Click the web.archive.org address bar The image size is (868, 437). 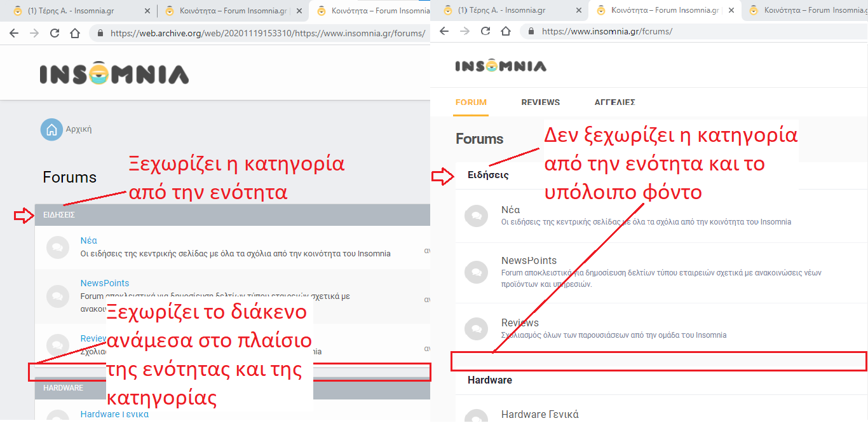coord(267,33)
